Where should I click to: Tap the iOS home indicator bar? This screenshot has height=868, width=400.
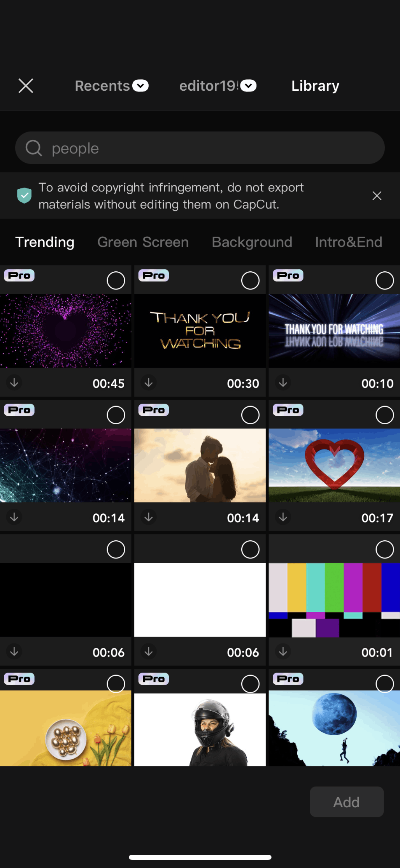[200, 857]
